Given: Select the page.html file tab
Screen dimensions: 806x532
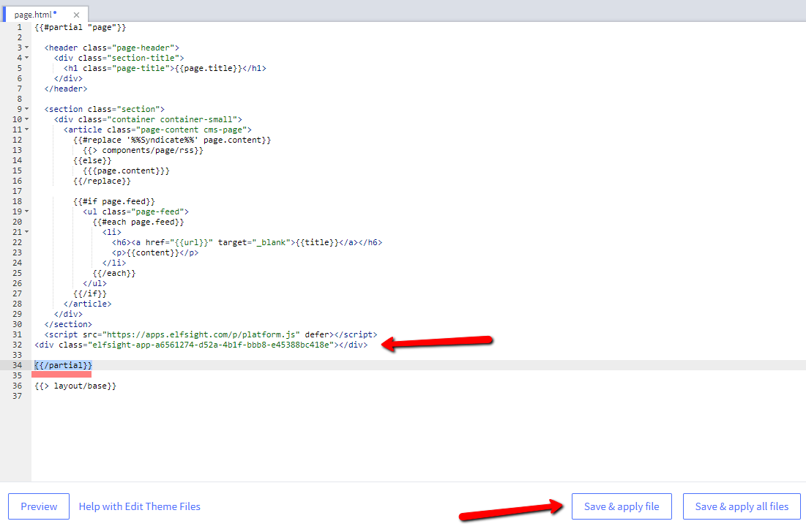Looking at the screenshot, I should tap(33, 15).
